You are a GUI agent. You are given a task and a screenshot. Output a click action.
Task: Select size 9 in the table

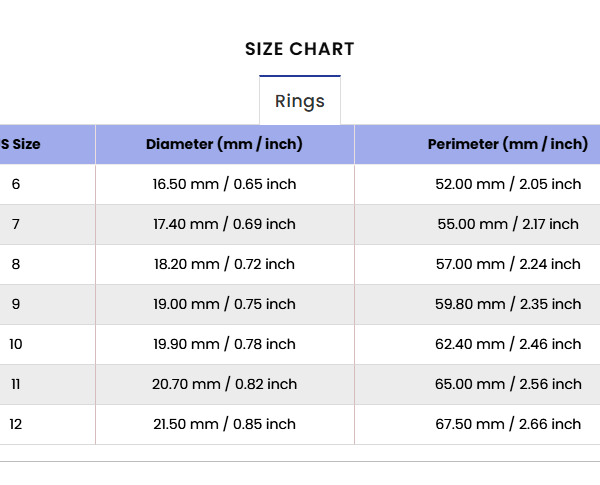16,304
